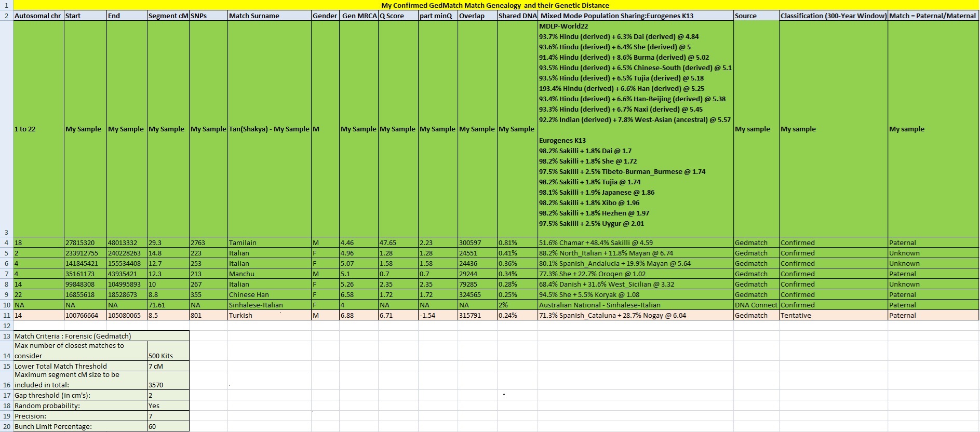Click the '94.5% She + 5.5% Koryak @ 1.08' cell
The image size is (980, 432).
(x=636, y=294)
